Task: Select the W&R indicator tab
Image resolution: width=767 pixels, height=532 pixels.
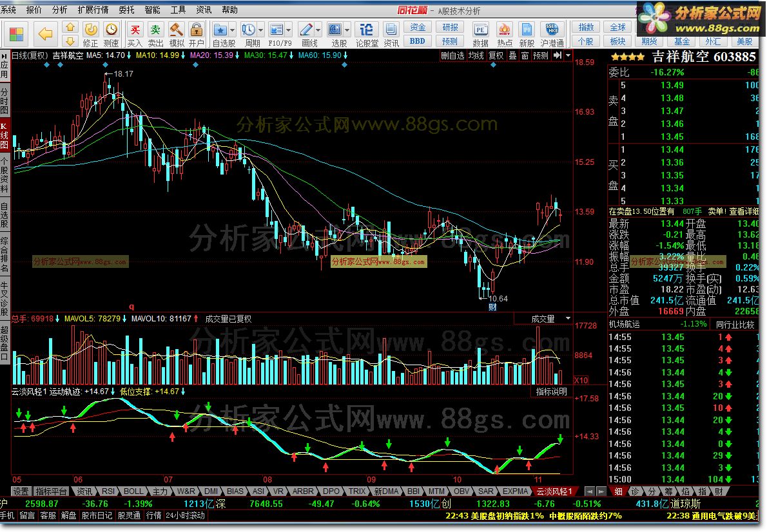Action: point(186,491)
